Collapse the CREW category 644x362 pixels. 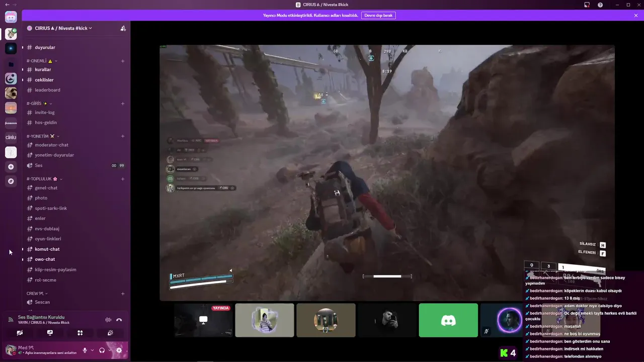pyautogui.click(x=37, y=294)
